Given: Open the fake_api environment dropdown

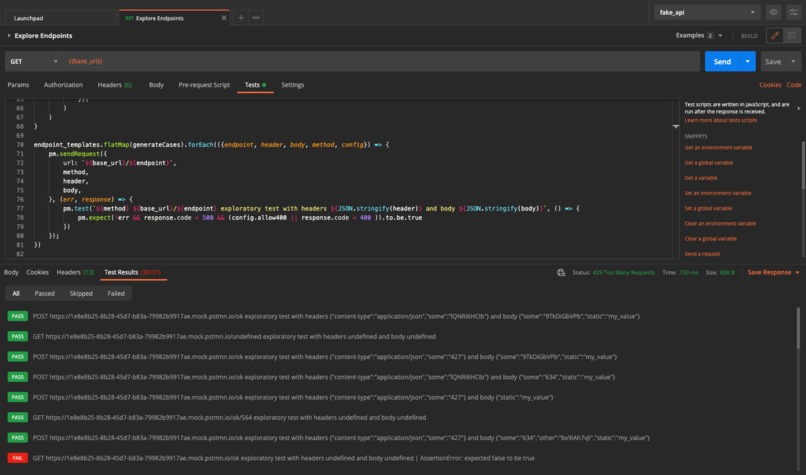Looking at the screenshot, I should (x=707, y=12).
